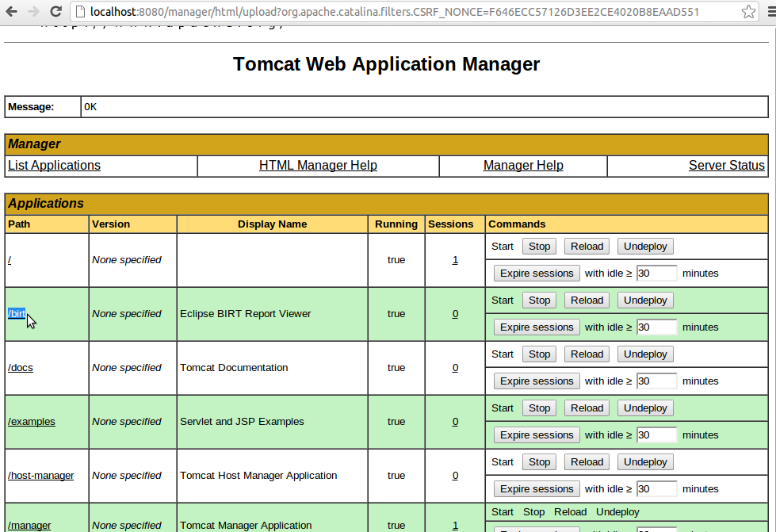Click the session count for root application
Screen dimensions: 776x532
[455, 260]
